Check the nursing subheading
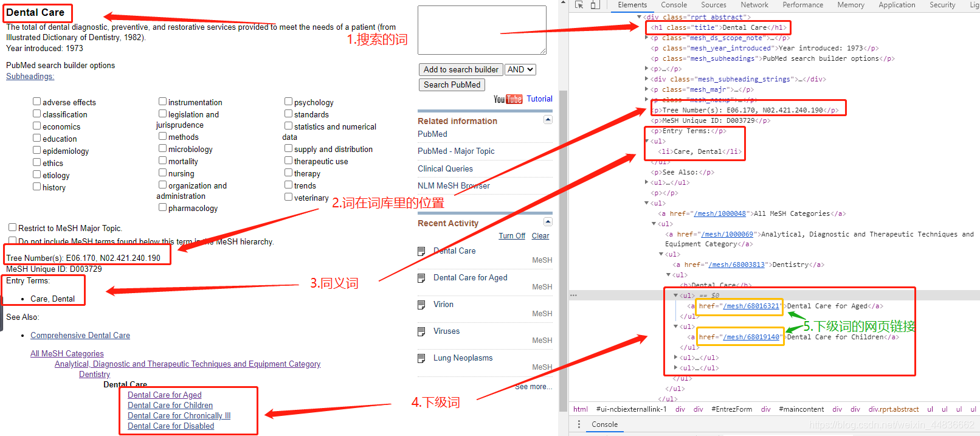The width and height of the screenshot is (980, 436). pos(163,173)
